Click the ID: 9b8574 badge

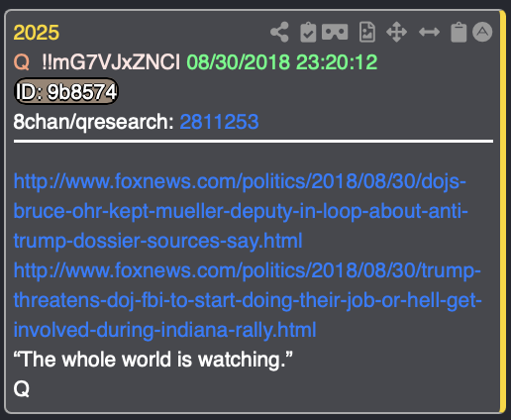pyautogui.click(x=66, y=91)
